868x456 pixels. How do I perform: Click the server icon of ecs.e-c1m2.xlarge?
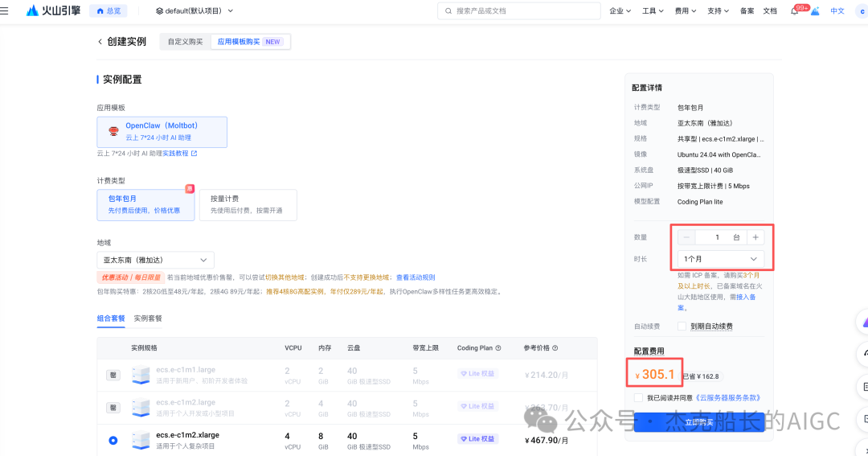tap(141, 441)
